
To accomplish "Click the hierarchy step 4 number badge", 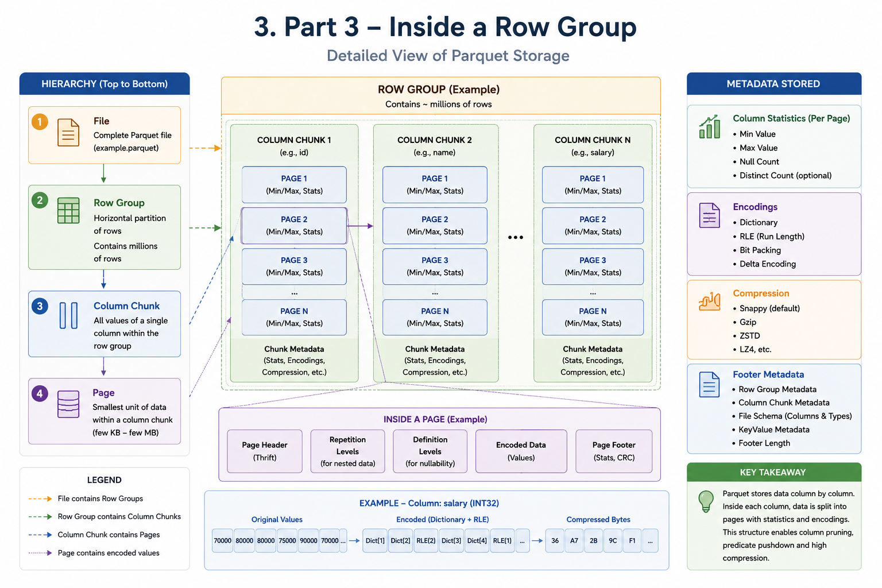I will [40, 394].
